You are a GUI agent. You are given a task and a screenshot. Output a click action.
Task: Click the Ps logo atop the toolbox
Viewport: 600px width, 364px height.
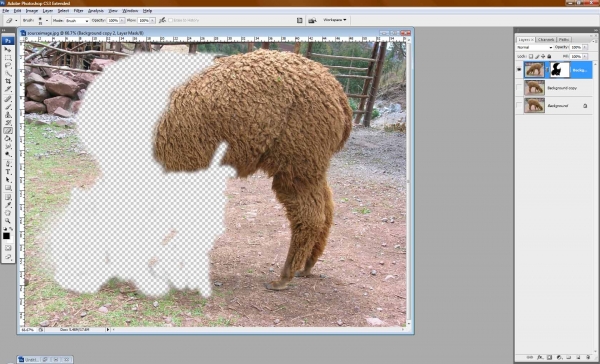(8, 41)
